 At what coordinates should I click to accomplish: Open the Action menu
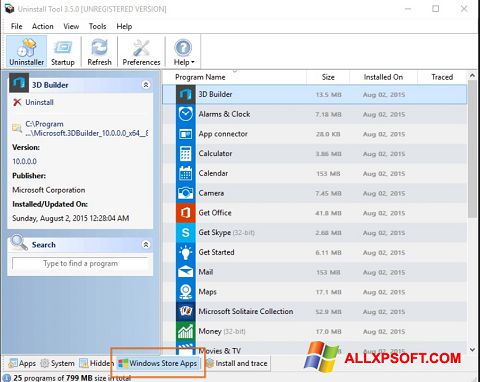point(42,26)
